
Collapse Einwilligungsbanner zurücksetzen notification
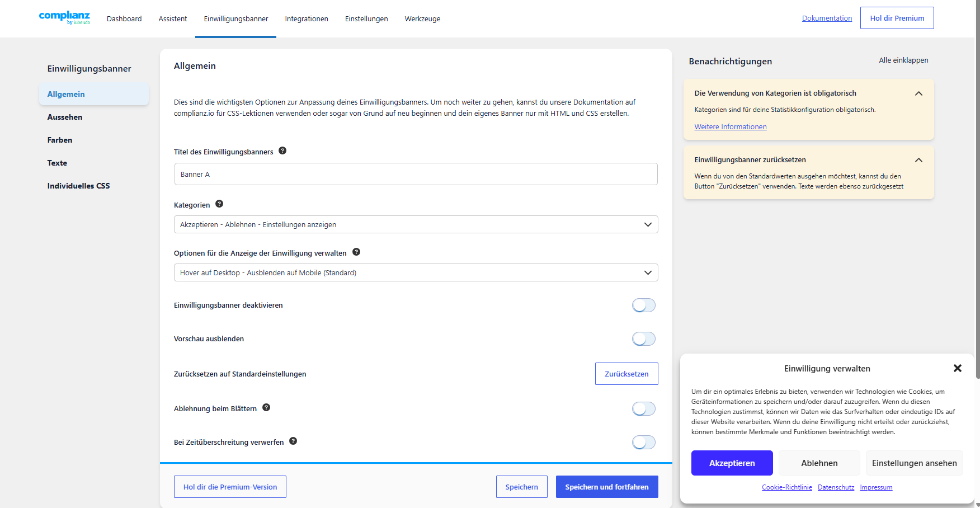[918, 160]
